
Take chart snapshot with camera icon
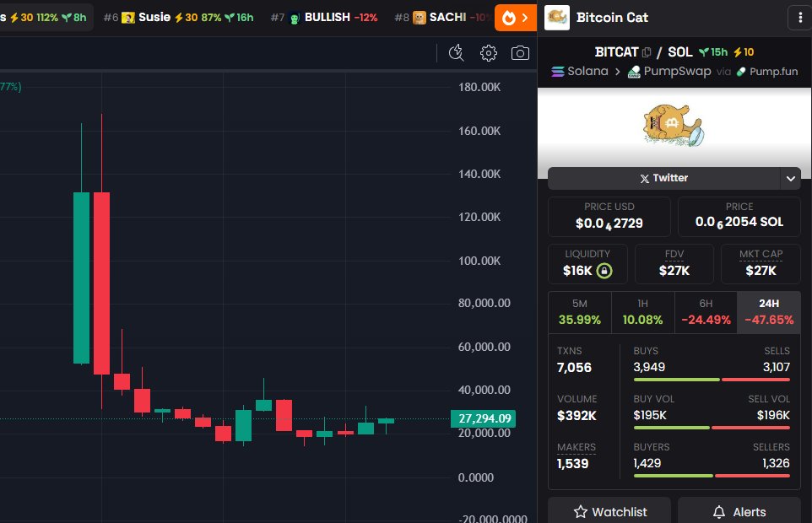tap(520, 53)
